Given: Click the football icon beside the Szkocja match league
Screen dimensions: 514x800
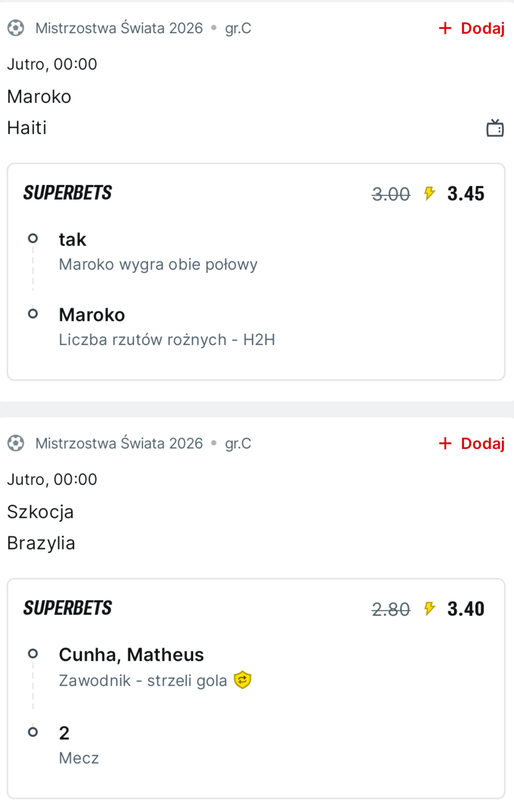Looking at the screenshot, I should (x=15, y=443).
